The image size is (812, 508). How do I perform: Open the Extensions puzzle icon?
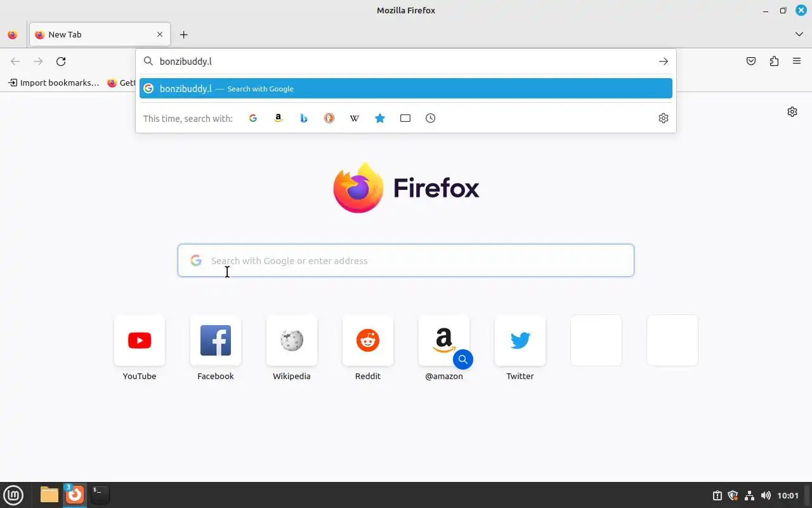(774, 62)
